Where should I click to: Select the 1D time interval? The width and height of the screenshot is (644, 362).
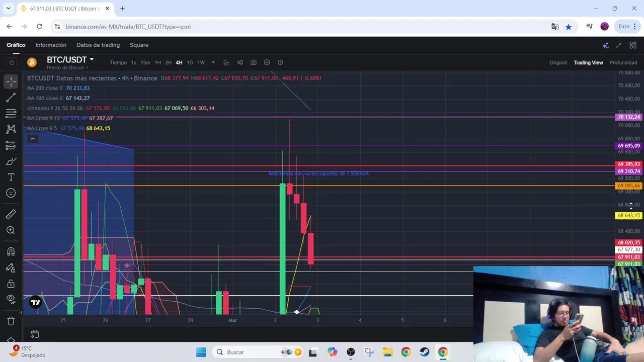click(190, 63)
